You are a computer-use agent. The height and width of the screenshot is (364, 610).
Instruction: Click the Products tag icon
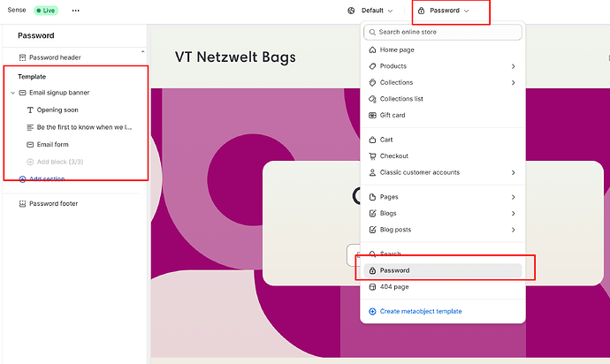point(372,66)
